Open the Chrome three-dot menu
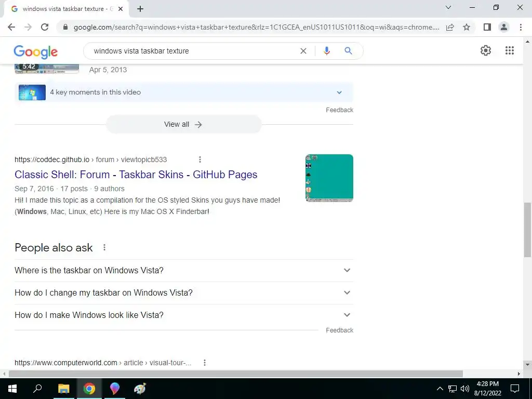532x399 pixels. click(521, 27)
